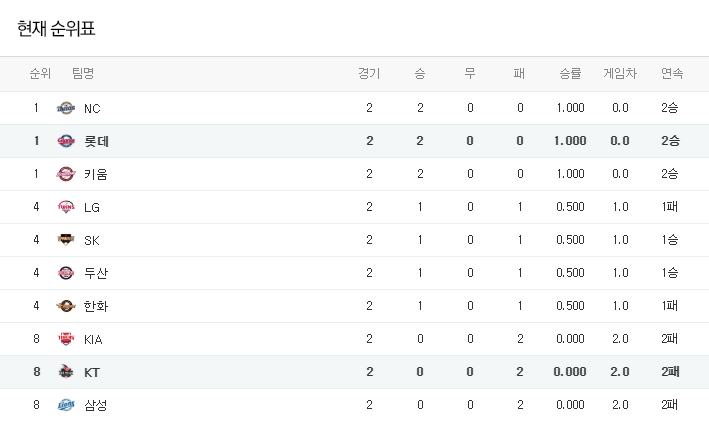Select the KT team name text
This screenshot has width=709, height=438.
tap(92, 372)
